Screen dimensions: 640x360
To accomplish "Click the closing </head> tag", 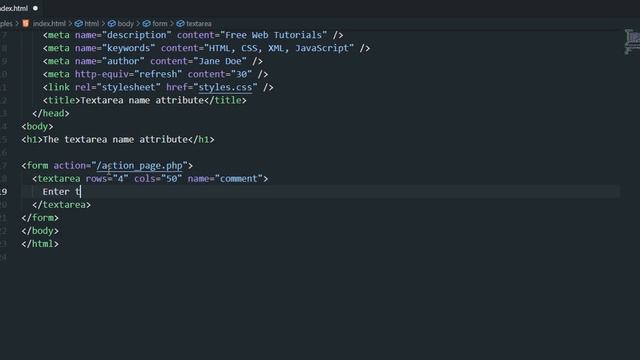I will tap(51, 113).
